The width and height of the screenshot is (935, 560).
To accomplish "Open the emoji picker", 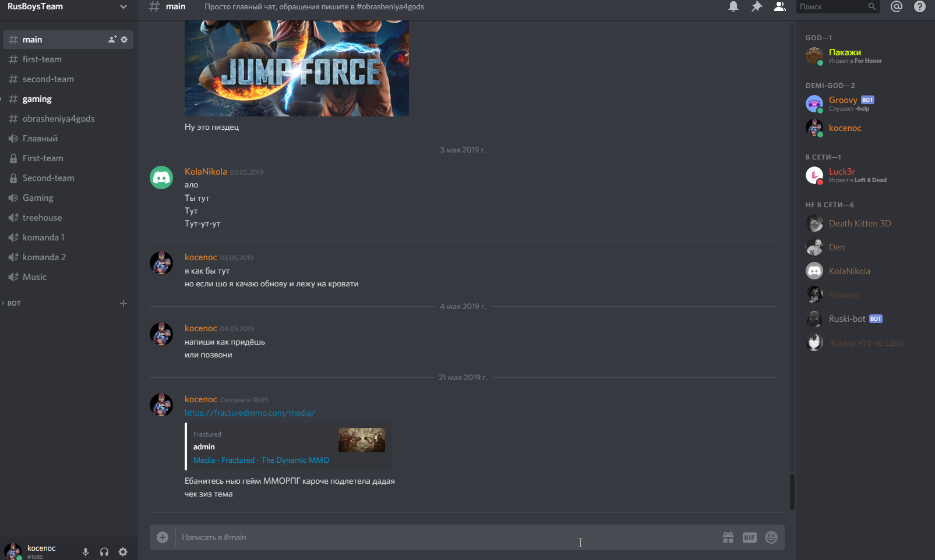I will point(771,537).
